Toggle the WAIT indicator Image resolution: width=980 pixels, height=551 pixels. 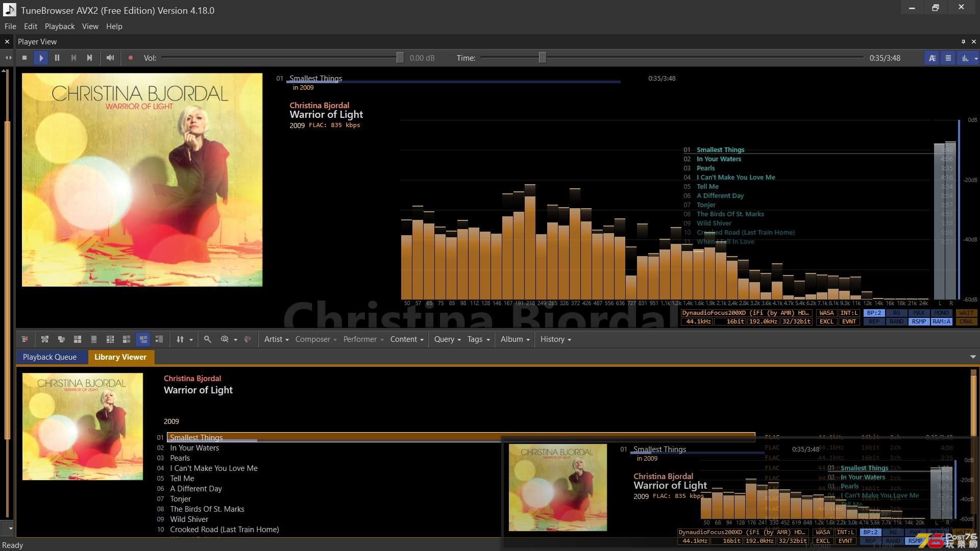(x=966, y=313)
